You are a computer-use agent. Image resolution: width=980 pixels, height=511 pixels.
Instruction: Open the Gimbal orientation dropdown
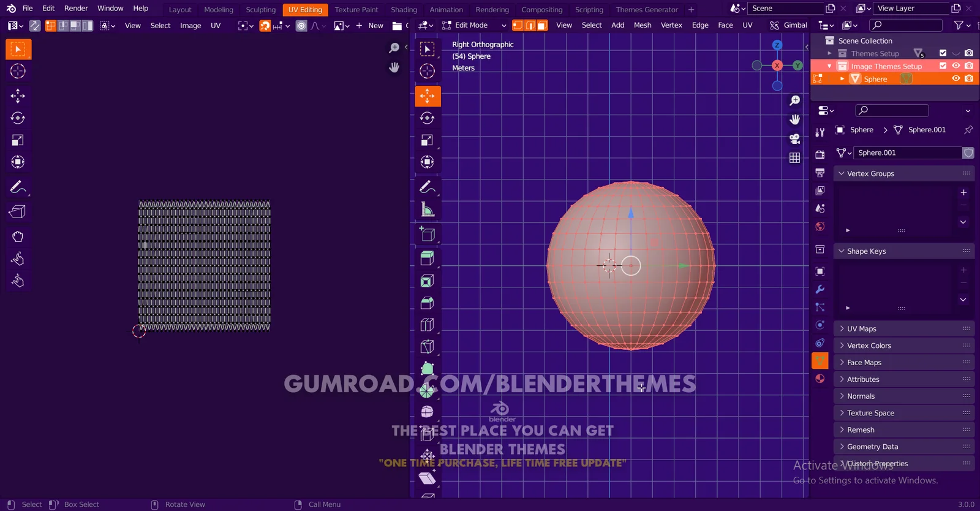(789, 25)
